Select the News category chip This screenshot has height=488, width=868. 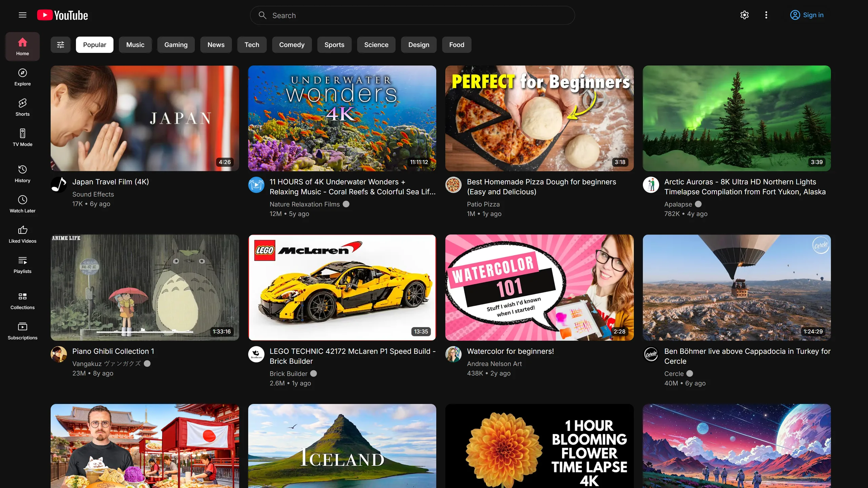(216, 45)
